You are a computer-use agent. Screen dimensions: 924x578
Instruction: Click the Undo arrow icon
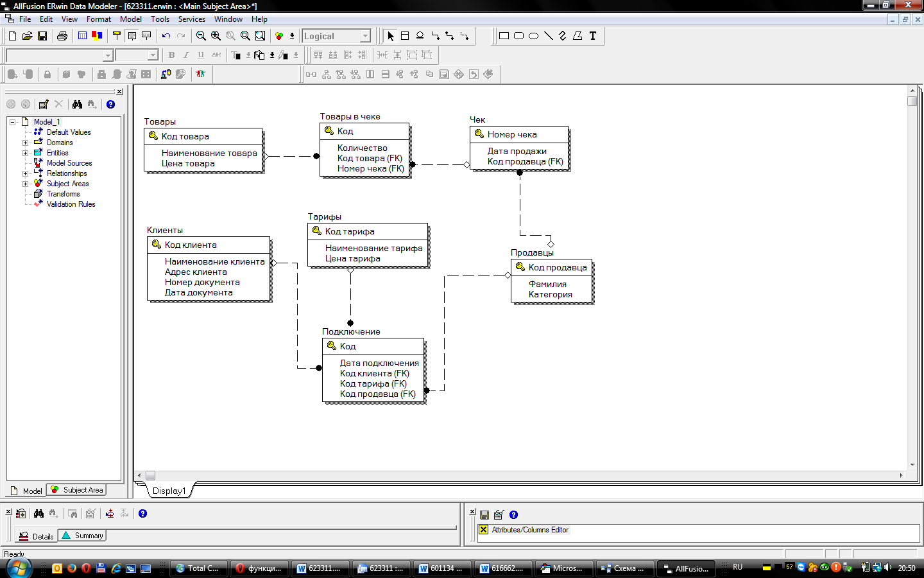166,36
